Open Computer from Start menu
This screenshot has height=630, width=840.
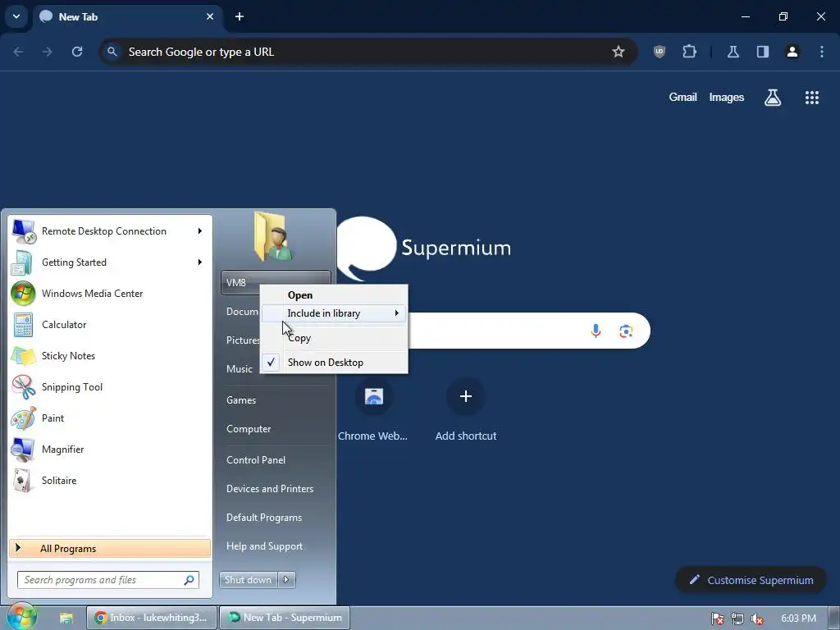(x=249, y=429)
